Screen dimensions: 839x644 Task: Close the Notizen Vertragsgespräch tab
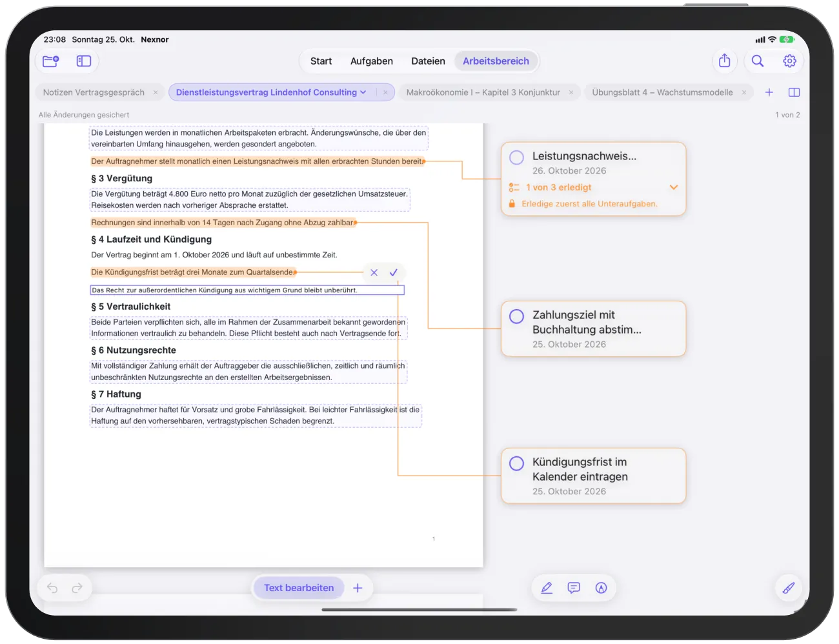[156, 92]
